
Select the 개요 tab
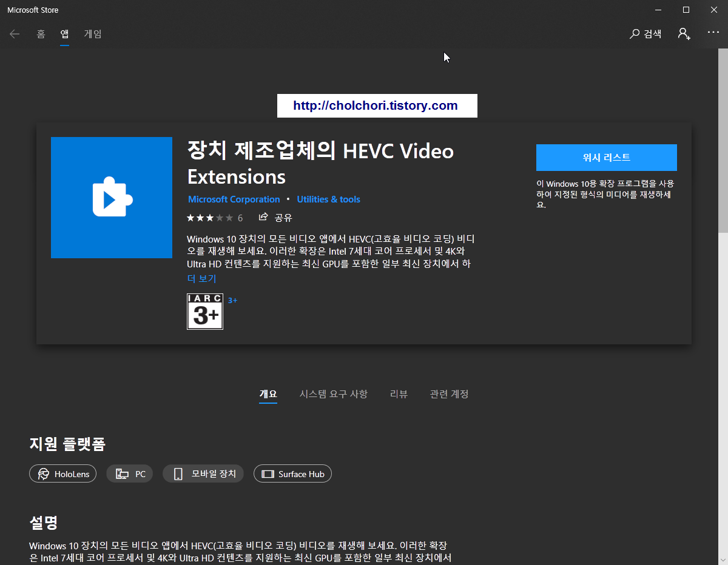[268, 394]
